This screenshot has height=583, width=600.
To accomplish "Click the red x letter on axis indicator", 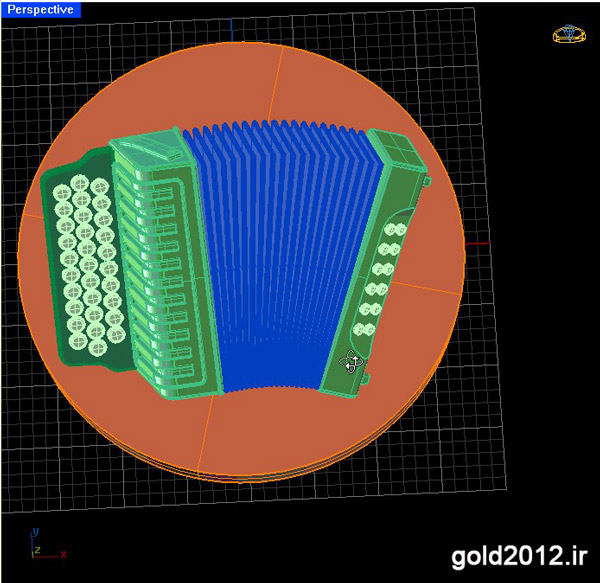I will [64, 553].
